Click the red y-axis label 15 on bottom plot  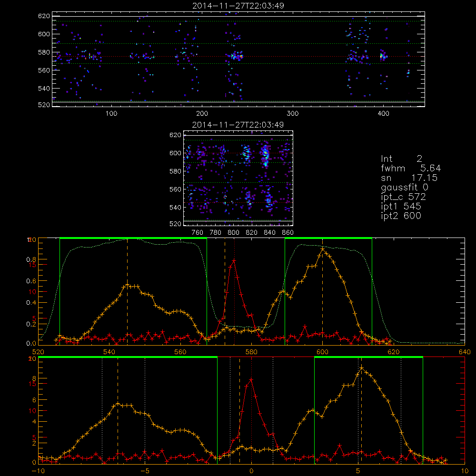[x=32, y=384]
